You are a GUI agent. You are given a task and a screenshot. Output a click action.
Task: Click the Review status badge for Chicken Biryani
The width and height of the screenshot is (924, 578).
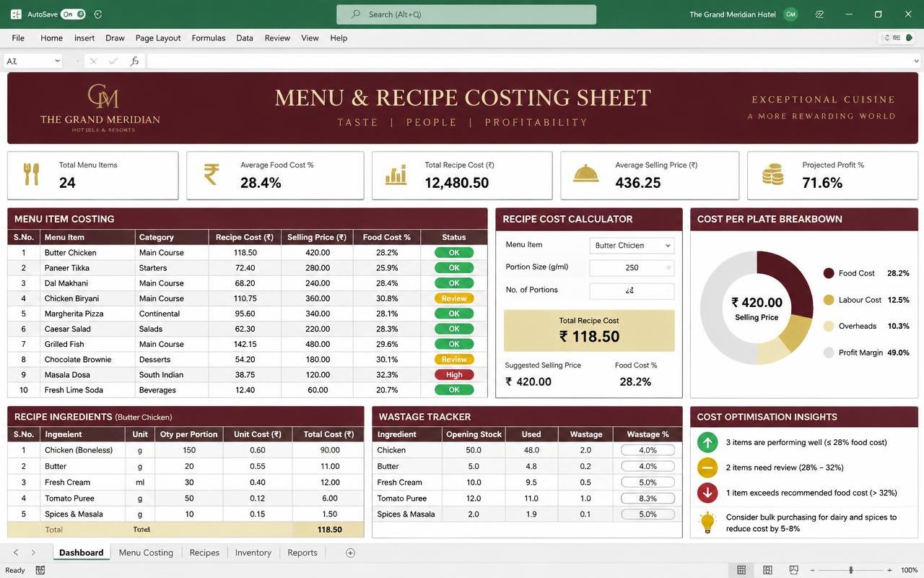454,298
